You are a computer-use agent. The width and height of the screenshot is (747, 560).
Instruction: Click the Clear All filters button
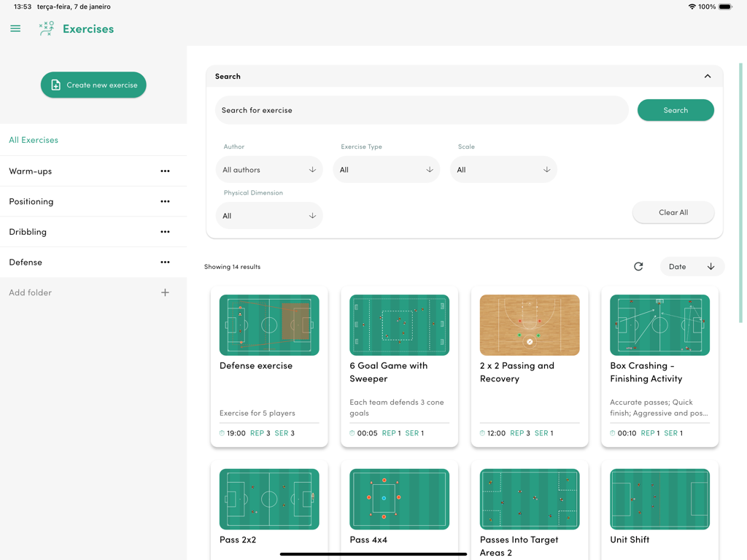(673, 212)
